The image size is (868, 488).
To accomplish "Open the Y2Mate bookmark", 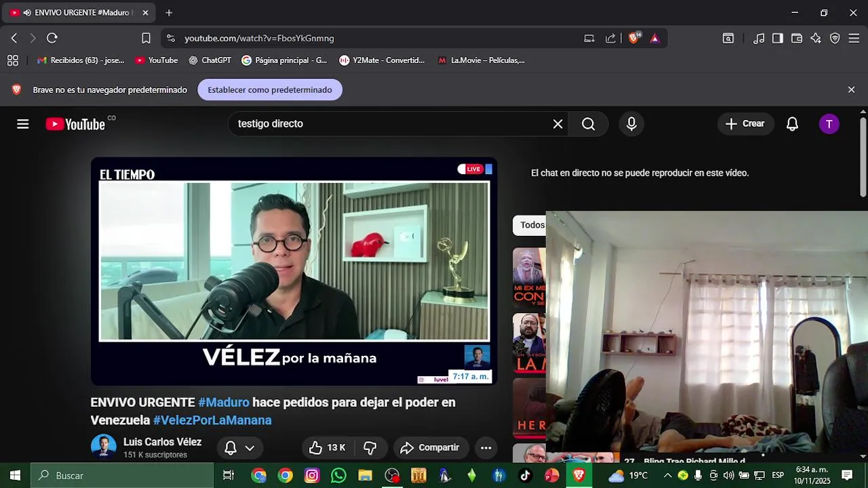I will (x=382, y=60).
